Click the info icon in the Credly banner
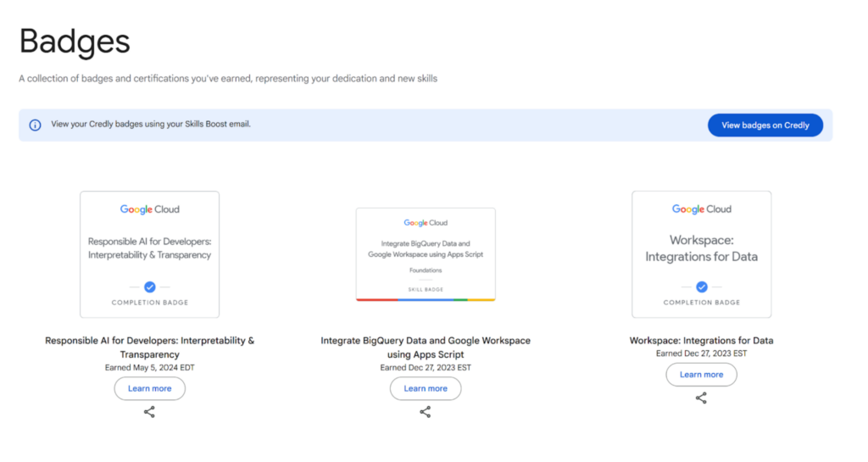Viewport: 868px width, 462px height. [x=35, y=125]
